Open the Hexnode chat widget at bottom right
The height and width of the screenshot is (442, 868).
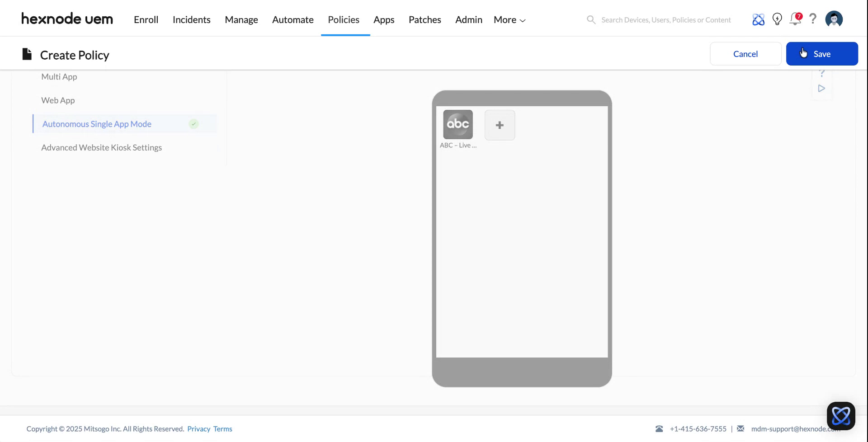pyautogui.click(x=840, y=415)
